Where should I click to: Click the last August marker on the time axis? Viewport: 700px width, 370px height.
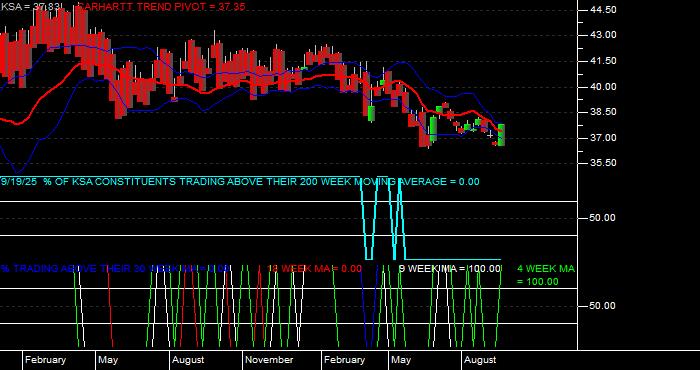pyautogui.click(x=479, y=360)
